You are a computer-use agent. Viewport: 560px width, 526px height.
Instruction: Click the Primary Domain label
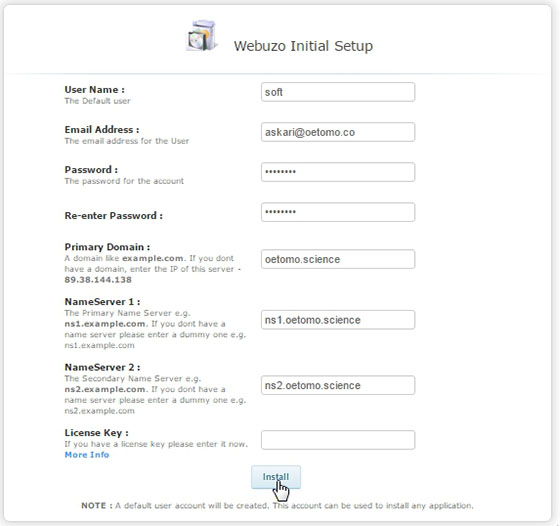107,247
